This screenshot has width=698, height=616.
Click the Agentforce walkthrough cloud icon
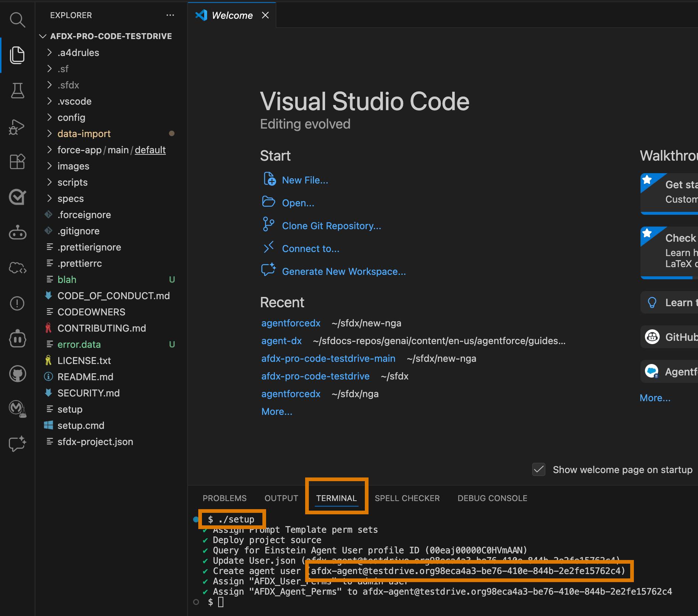click(652, 371)
